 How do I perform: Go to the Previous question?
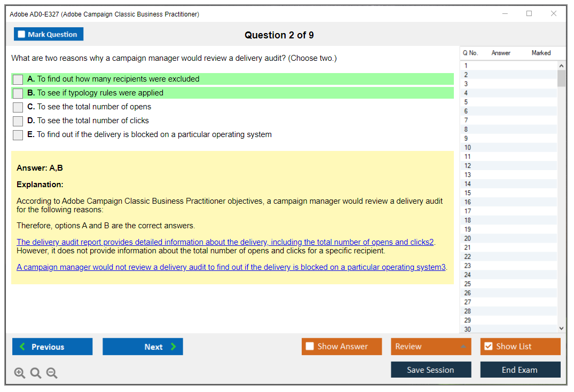pos(52,347)
